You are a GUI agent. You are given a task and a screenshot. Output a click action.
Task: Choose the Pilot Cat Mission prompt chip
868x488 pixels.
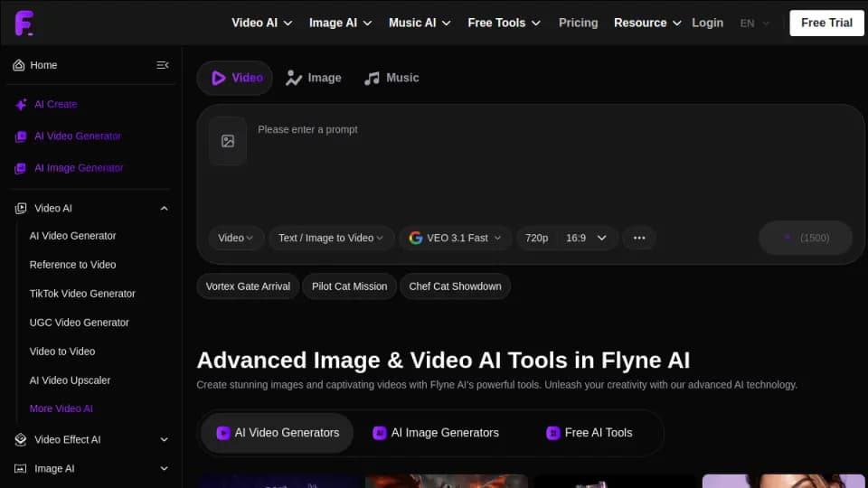[349, 286]
